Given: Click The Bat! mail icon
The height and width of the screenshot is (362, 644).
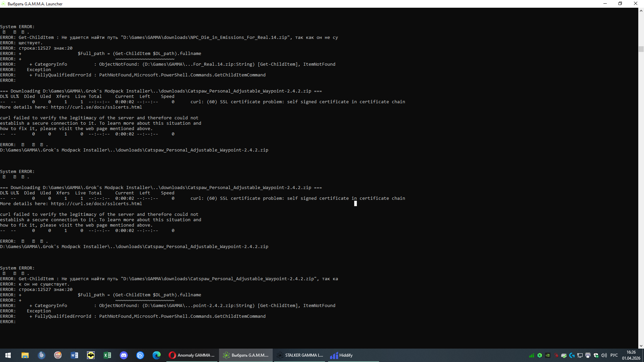Looking at the screenshot, I should tap(91, 355).
